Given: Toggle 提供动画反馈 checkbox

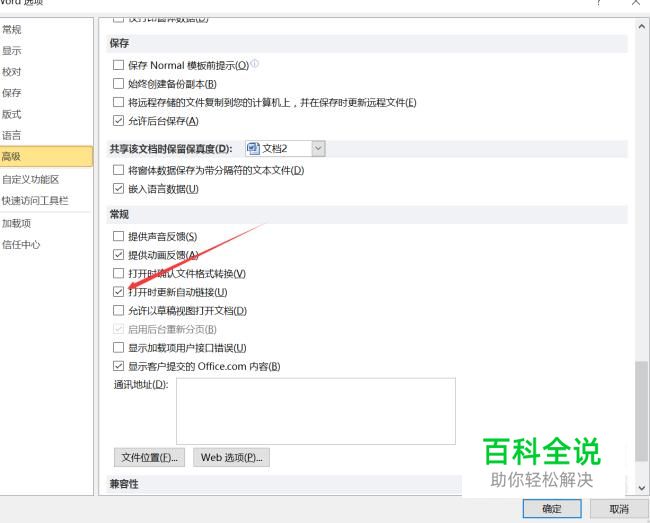Looking at the screenshot, I should (x=118, y=254).
